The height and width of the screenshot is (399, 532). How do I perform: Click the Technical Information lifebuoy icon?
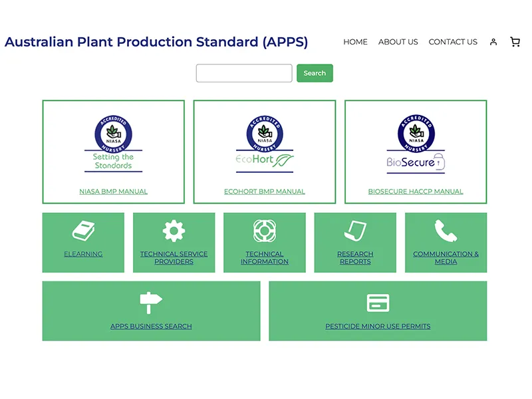(265, 231)
